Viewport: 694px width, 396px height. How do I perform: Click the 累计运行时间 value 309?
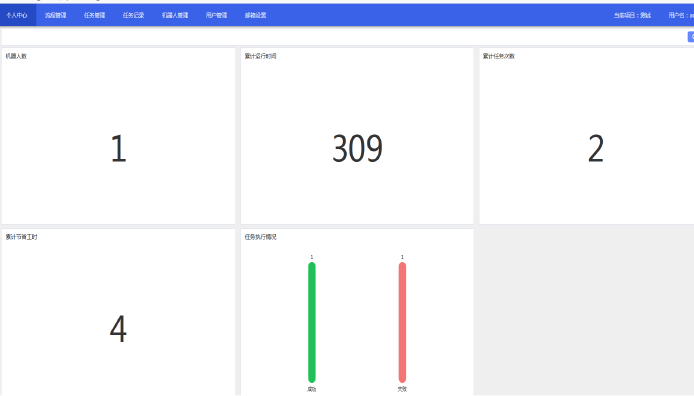[x=357, y=149]
